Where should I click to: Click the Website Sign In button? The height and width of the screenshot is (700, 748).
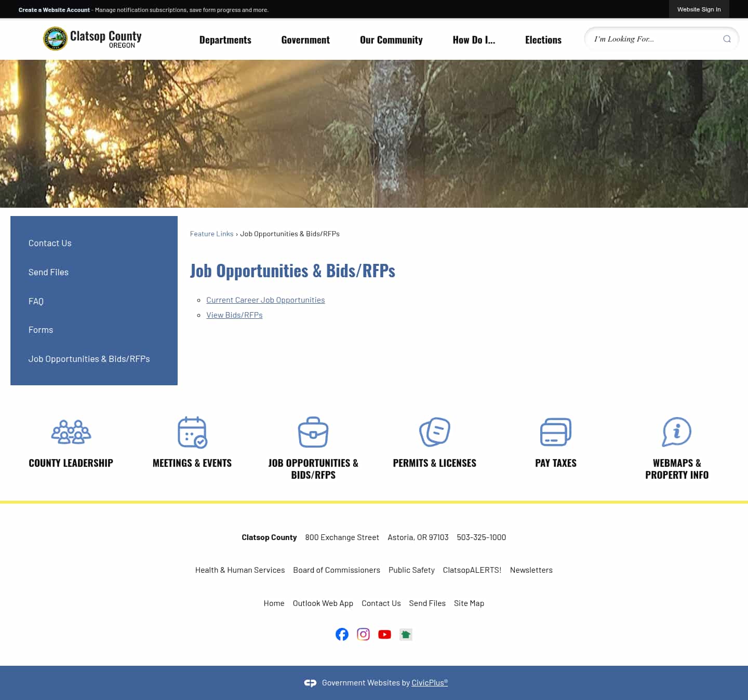pos(699,9)
